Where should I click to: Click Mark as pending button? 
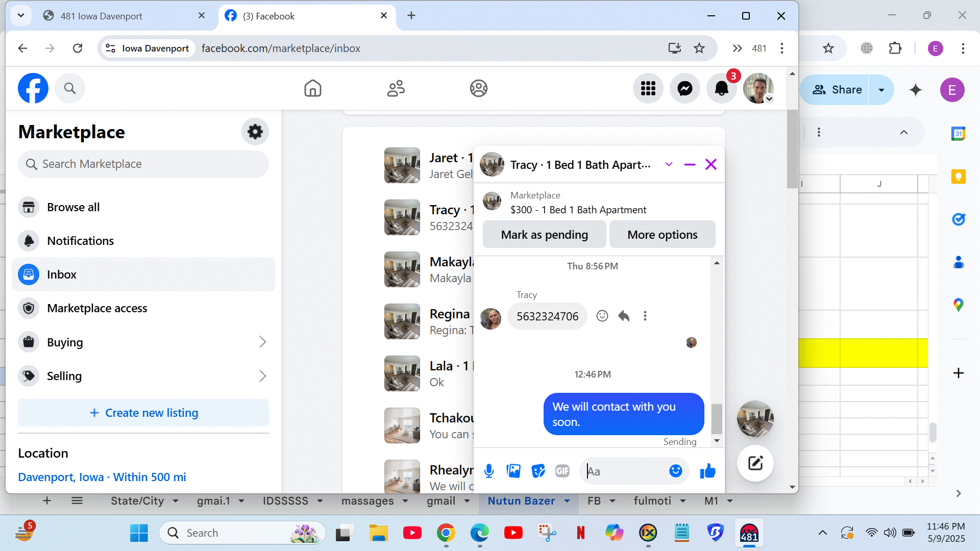tap(544, 235)
